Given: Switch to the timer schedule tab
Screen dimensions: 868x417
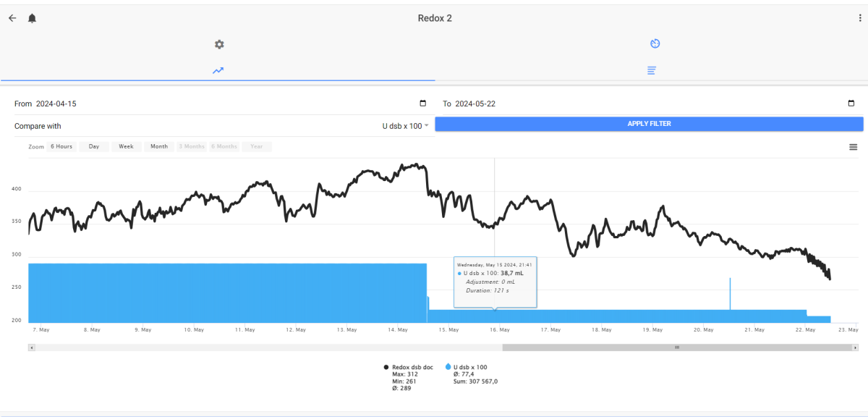Looking at the screenshot, I should click(x=655, y=43).
